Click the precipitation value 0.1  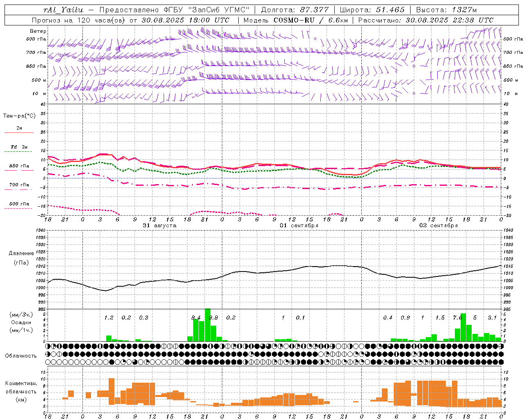pyautogui.click(x=301, y=318)
